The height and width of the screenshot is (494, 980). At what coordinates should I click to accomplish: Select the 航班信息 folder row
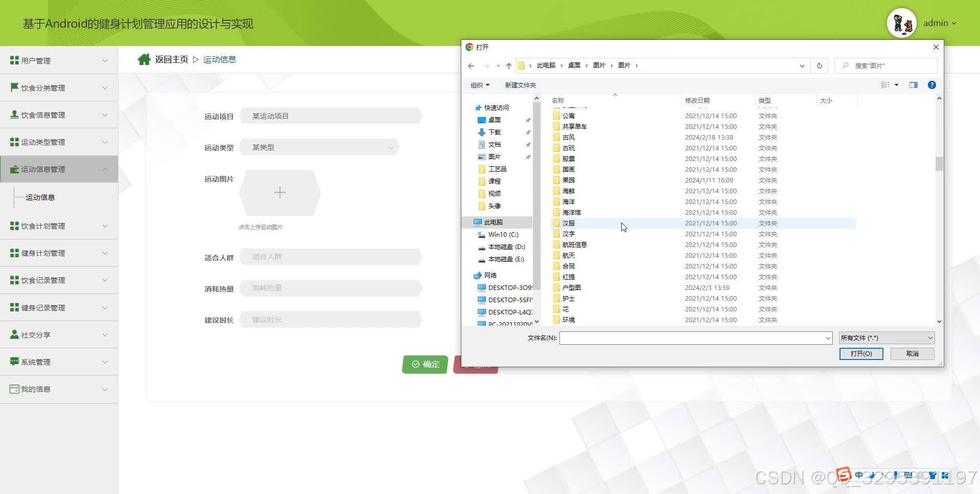(703, 244)
